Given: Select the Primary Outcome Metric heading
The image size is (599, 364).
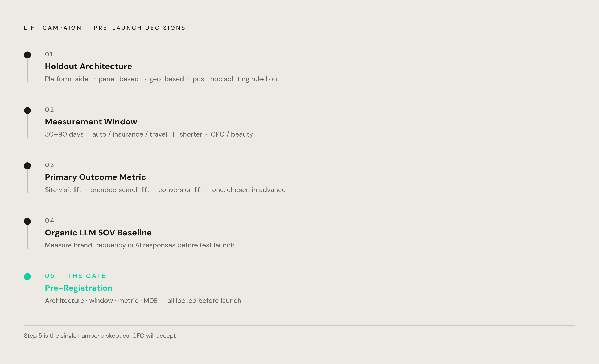Looking at the screenshot, I should point(95,177).
